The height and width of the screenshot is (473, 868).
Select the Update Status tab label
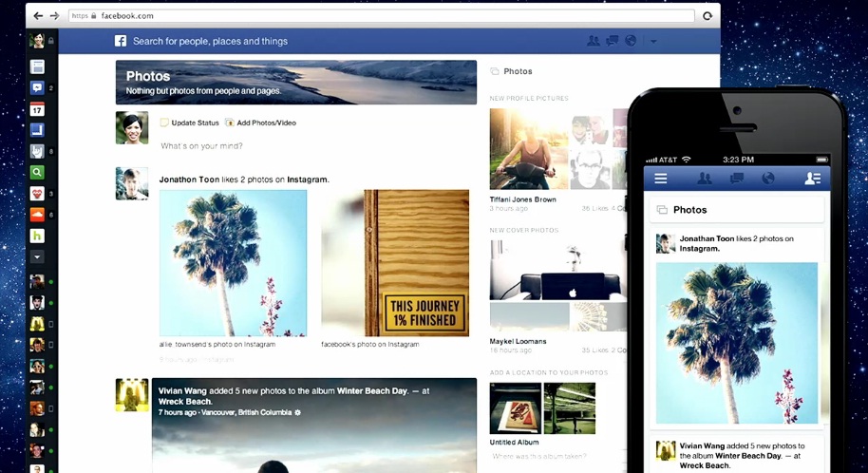click(x=195, y=123)
